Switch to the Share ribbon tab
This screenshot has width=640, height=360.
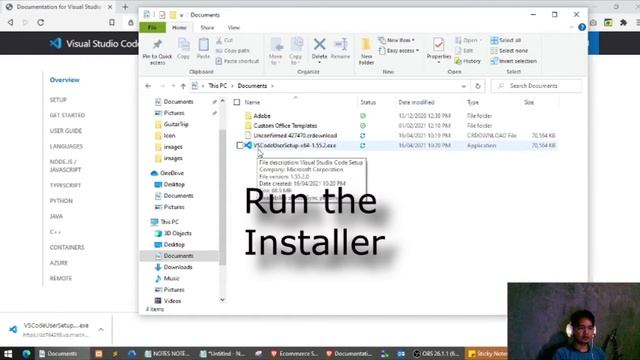[207, 27]
